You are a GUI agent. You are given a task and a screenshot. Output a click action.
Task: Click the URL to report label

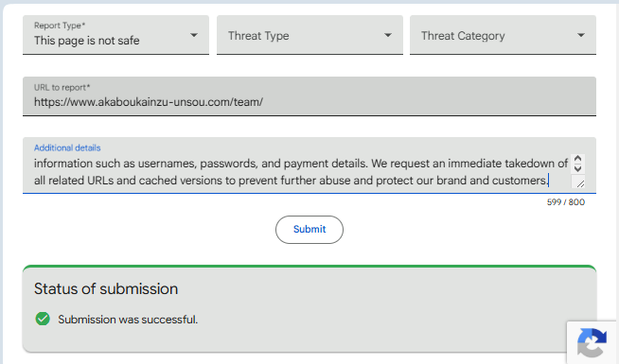pyautogui.click(x=62, y=88)
